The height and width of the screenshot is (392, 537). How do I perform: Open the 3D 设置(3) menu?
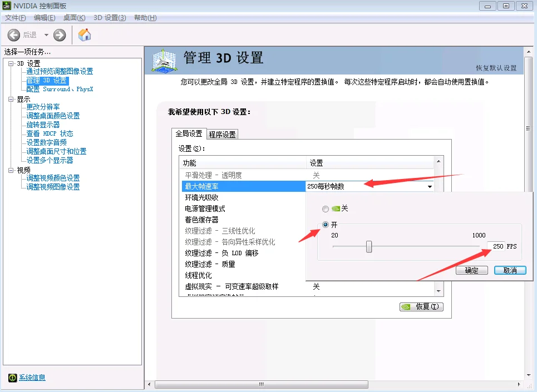[110, 18]
